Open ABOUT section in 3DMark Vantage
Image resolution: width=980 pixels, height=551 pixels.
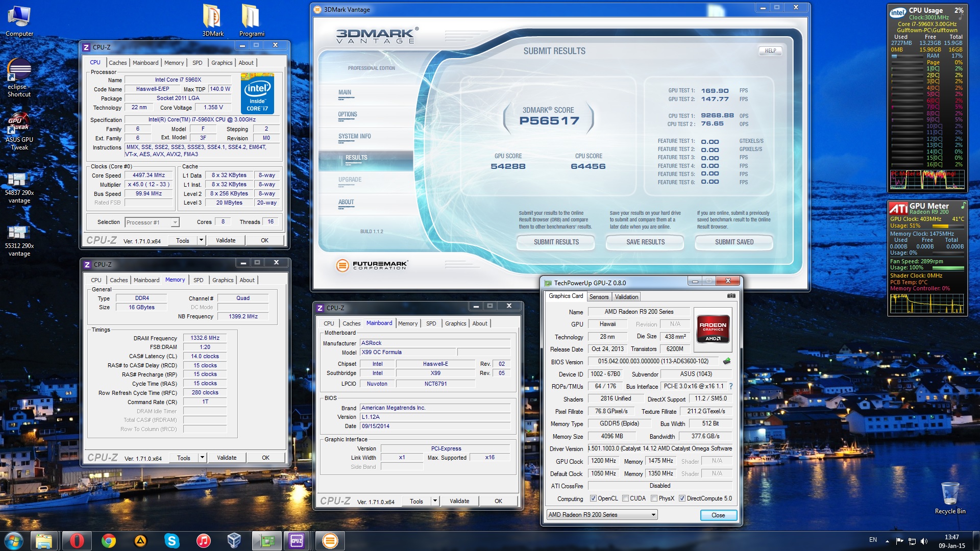click(x=346, y=203)
